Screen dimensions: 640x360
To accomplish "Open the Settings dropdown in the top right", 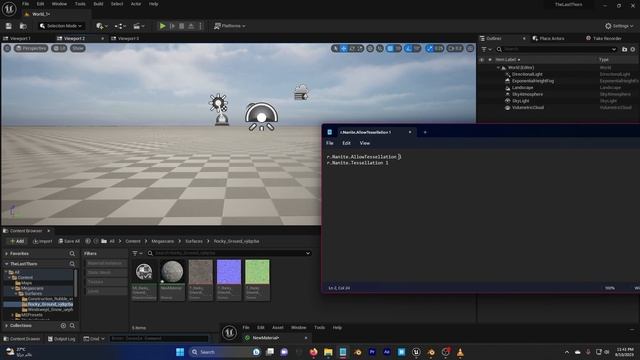I will point(619,26).
